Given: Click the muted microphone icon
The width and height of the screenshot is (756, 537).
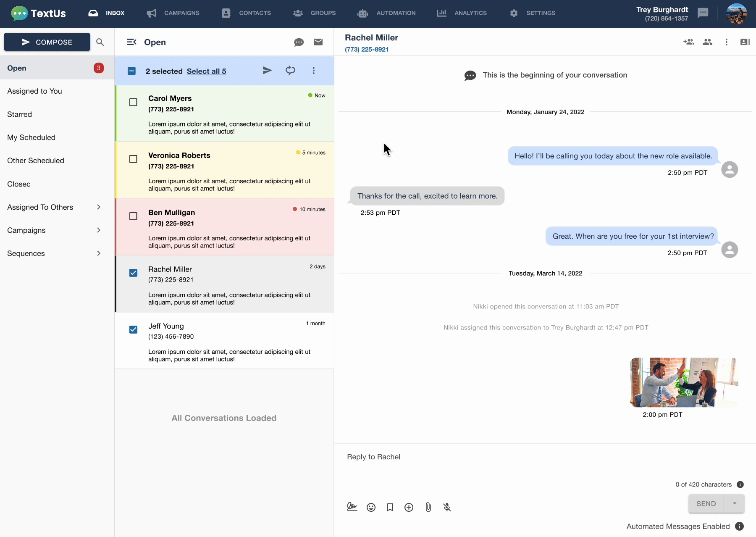Looking at the screenshot, I should [x=447, y=507].
